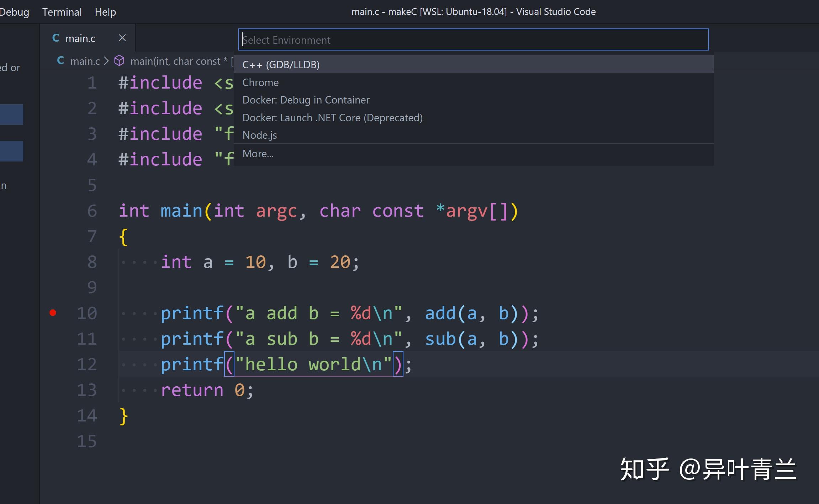Image resolution: width=819 pixels, height=504 pixels.
Task: Toggle a breakpoint on line 12 in the gutter
Action: pos(53,364)
